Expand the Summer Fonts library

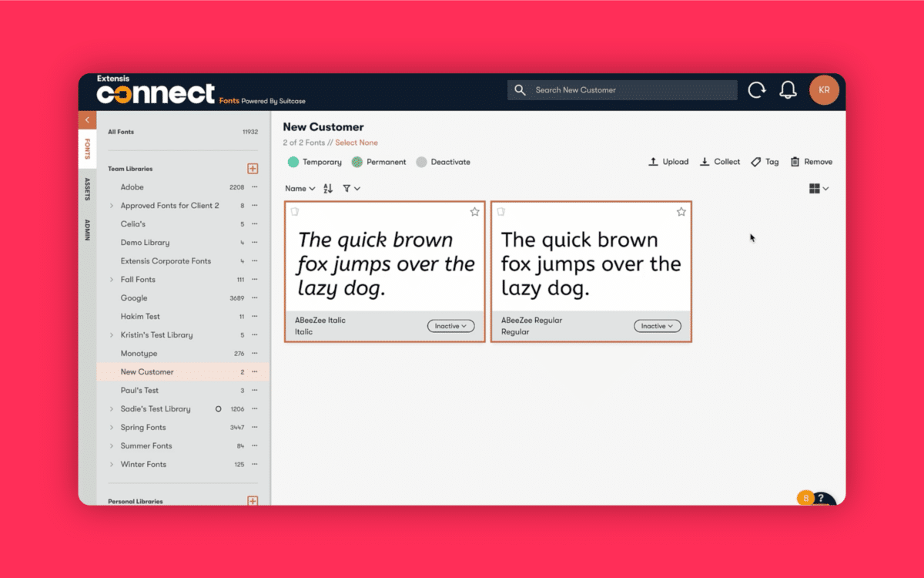[112, 446]
